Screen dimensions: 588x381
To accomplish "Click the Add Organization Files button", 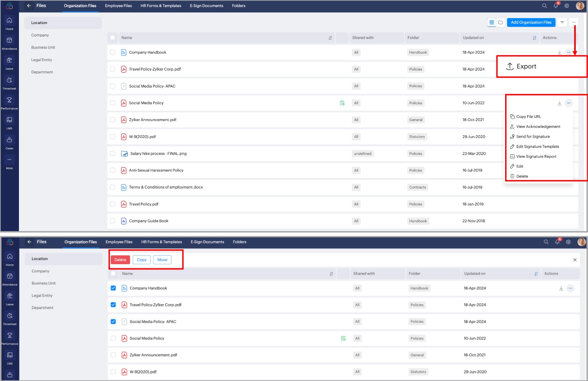I will coord(531,22).
